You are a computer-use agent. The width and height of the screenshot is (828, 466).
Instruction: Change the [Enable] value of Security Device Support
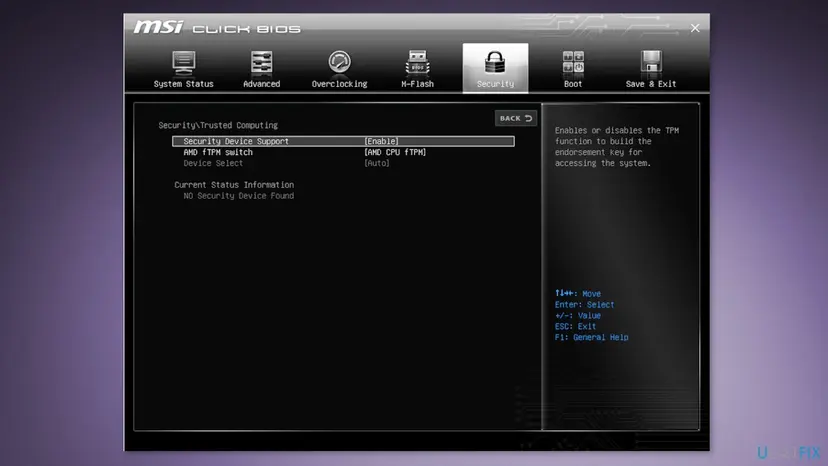[x=381, y=141]
